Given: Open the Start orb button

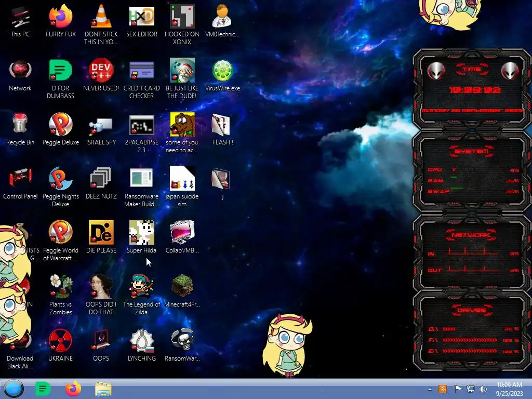Looking at the screenshot, I should click(x=14, y=389).
